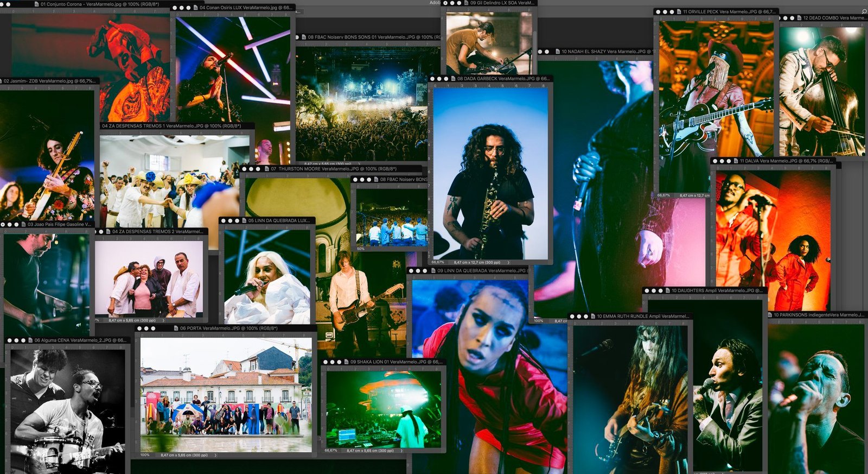The width and height of the screenshot is (868, 474).
Task: Click the document icon beside 11 ORVILLE PECK title
Action: (x=678, y=11)
